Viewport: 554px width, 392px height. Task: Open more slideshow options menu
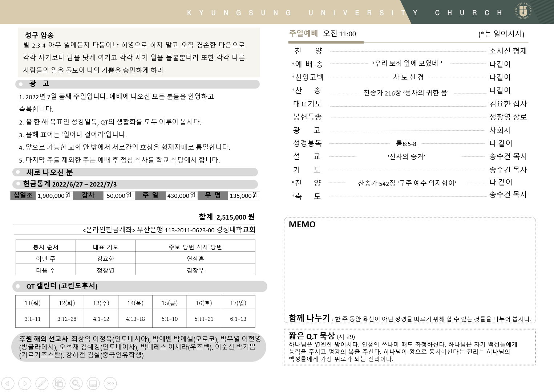[110, 383]
